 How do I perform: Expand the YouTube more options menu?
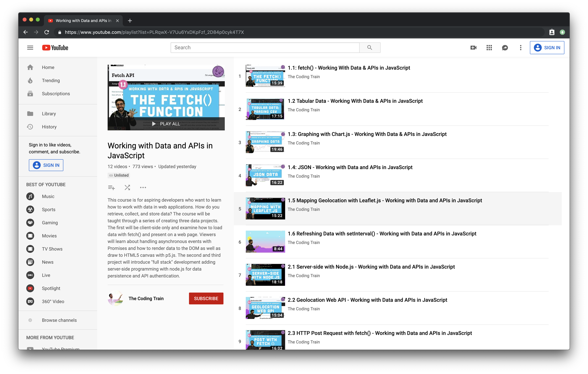pyautogui.click(x=520, y=48)
